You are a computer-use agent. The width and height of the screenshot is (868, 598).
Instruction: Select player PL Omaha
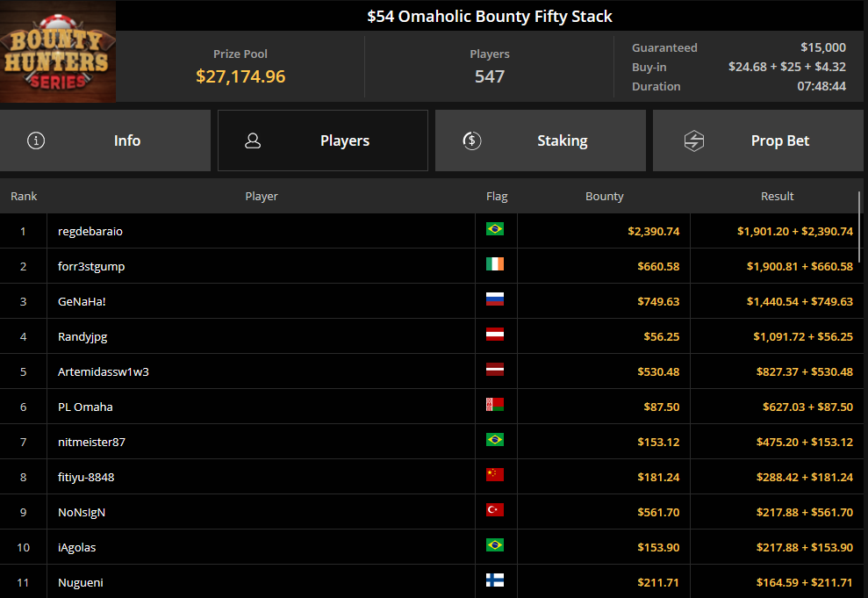tap(85, 407)
